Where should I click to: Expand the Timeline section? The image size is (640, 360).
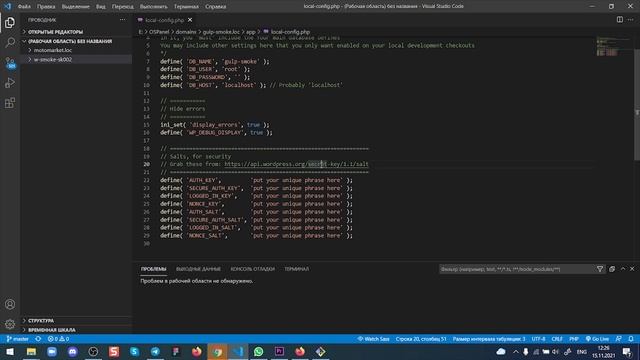click(76, 329)
